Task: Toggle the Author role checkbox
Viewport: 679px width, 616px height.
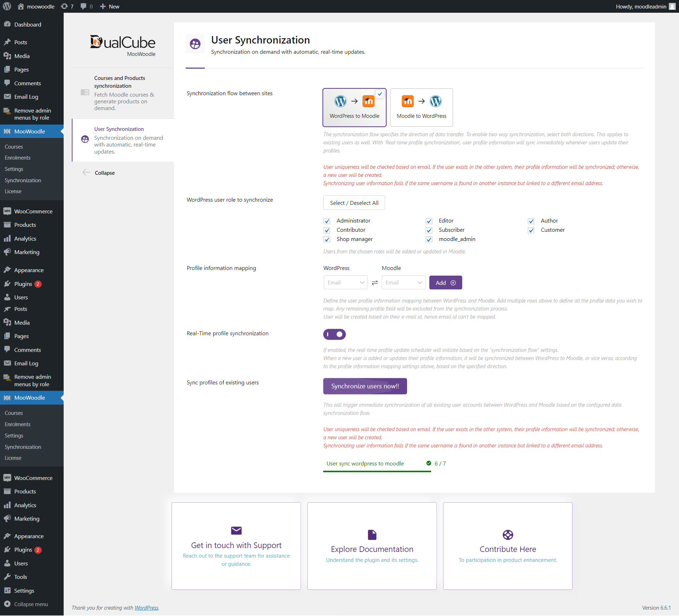Action: coord(531,221)
